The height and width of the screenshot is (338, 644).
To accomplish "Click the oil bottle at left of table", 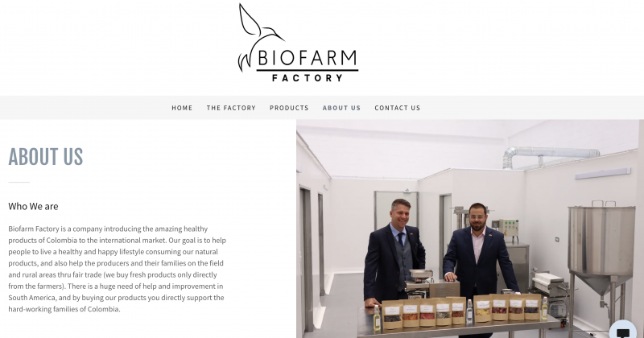I will 377,319.
